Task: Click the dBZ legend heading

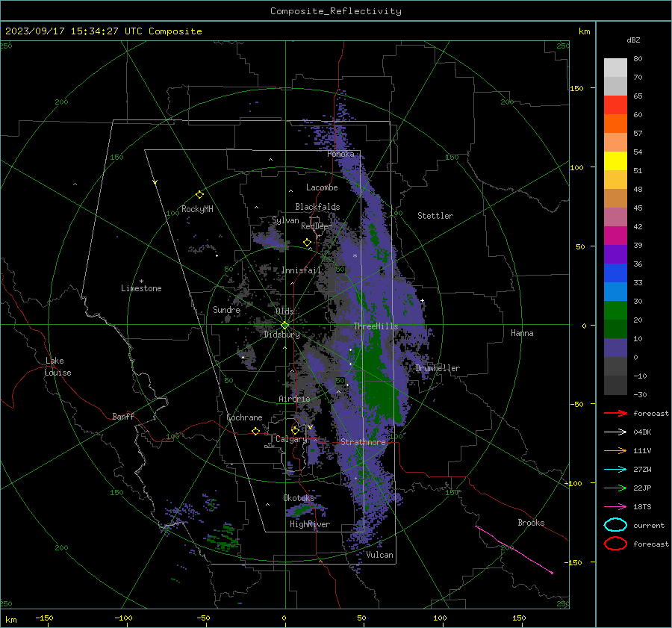Action: 633,40
